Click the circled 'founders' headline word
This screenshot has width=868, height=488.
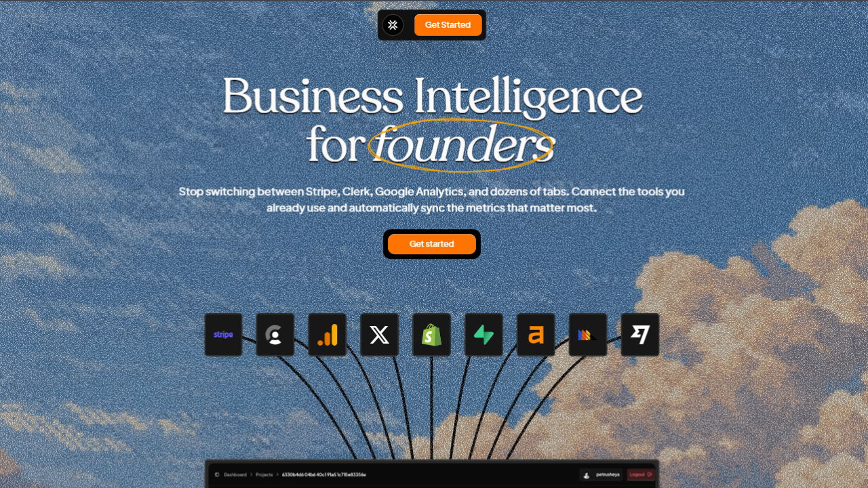point(462,145)
